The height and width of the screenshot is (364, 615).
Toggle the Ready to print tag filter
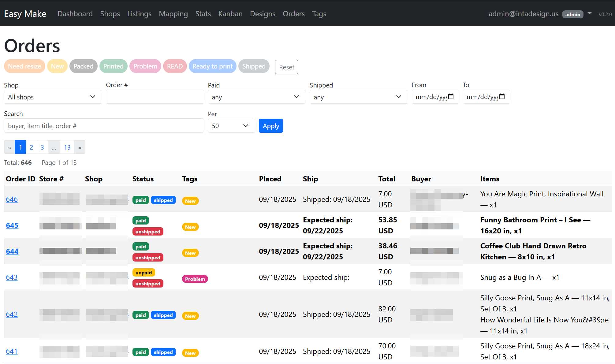pos(212,66)
